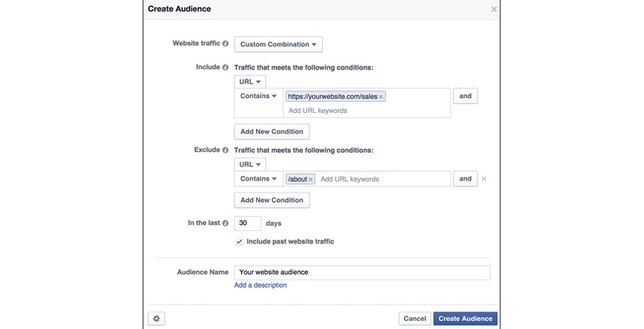Click the Create Audience button
This screenshot has height=329, width=644.
(465, 319)
